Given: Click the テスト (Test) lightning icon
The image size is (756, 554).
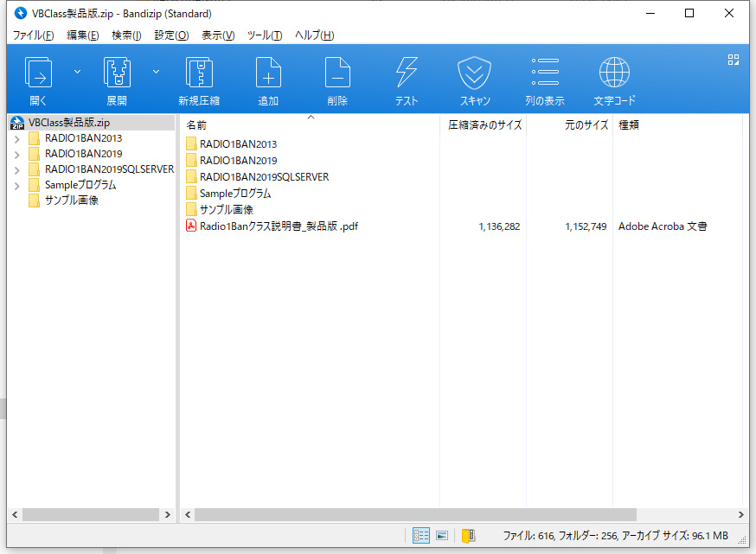Looking at the screenshot, I should pos(407,73).
